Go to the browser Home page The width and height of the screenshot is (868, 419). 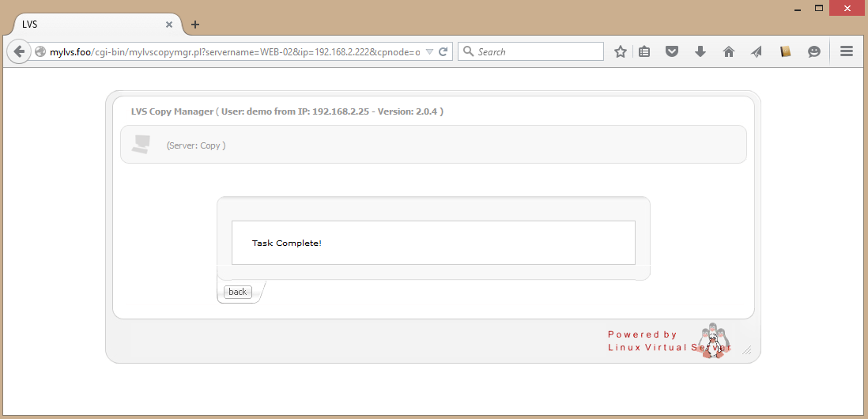728,52
